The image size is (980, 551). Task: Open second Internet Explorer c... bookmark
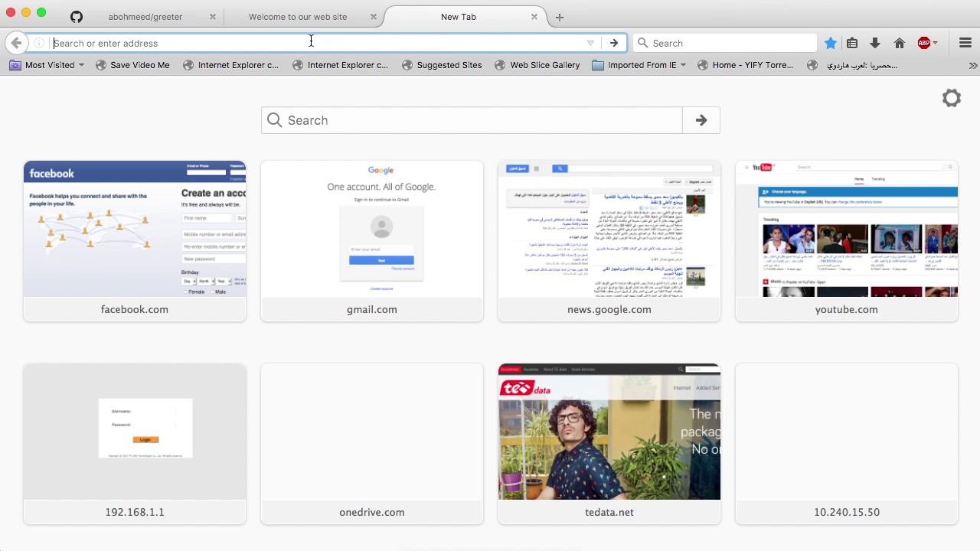coord(340,65)
